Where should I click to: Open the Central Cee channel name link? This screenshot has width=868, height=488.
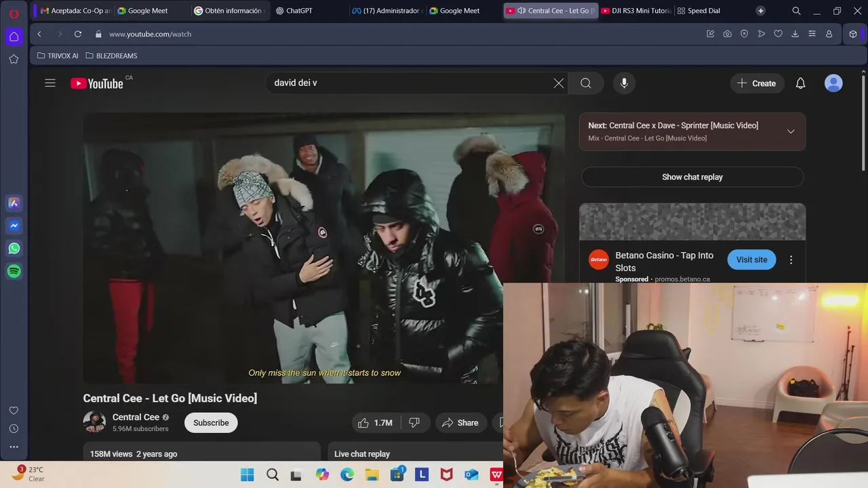[136, 417]
